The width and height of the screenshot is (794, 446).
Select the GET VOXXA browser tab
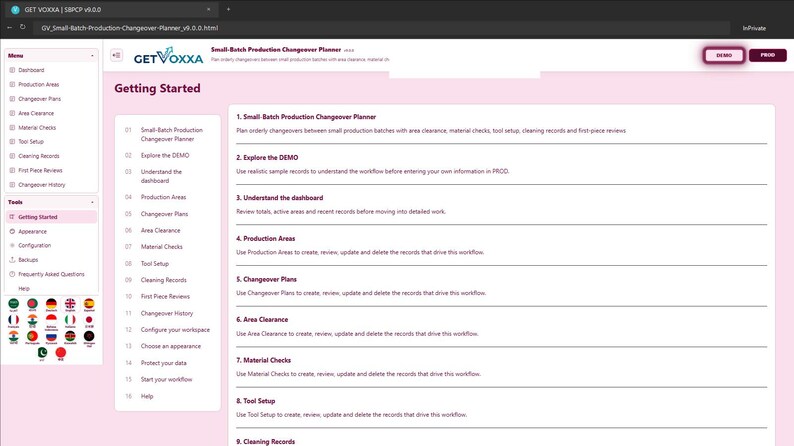click(111, 9)
